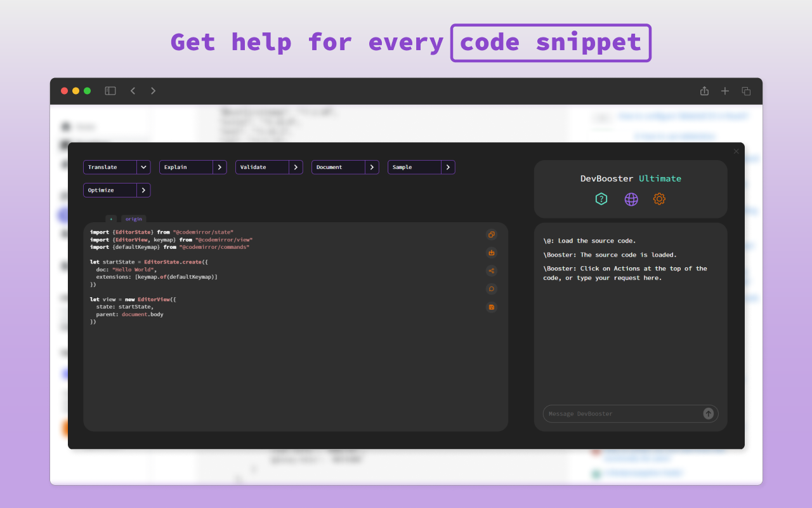Click the browser share icon
812x508 pixels.
[x=704, y=91]
